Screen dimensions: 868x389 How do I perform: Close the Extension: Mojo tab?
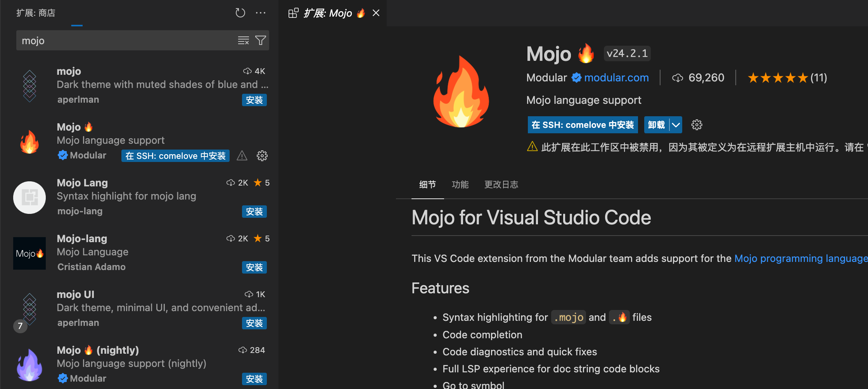point(376,13)
